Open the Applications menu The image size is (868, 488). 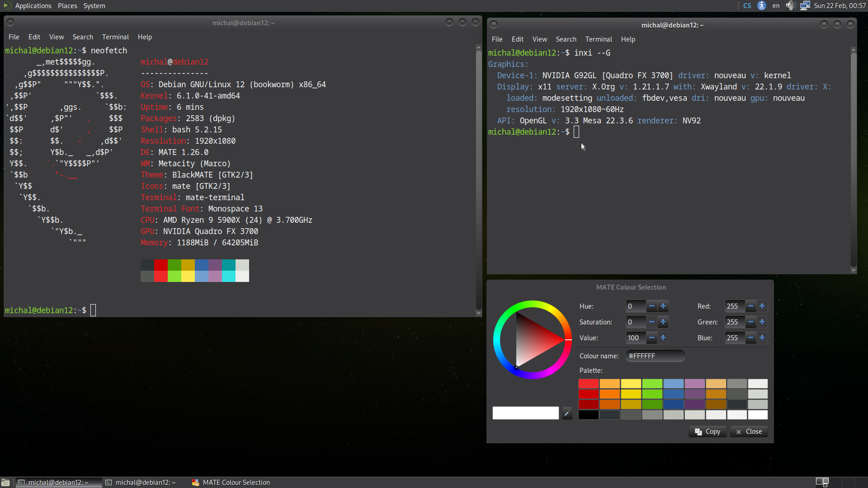33,6
